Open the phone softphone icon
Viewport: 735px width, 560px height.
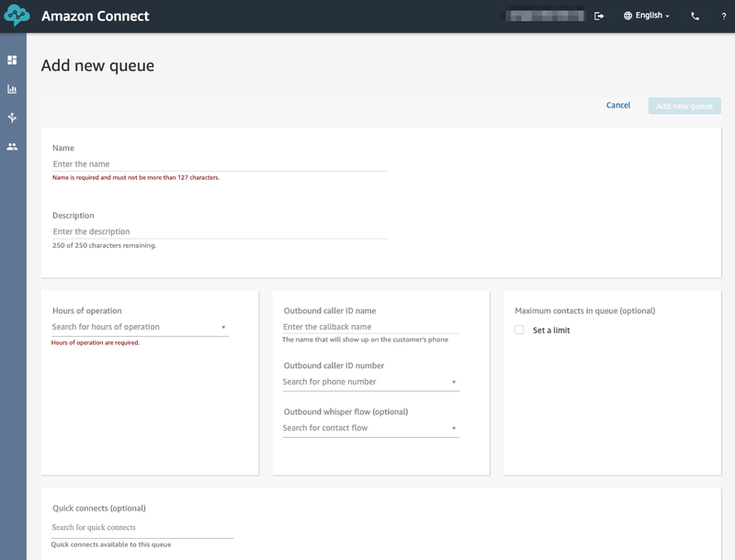[695, 16]
